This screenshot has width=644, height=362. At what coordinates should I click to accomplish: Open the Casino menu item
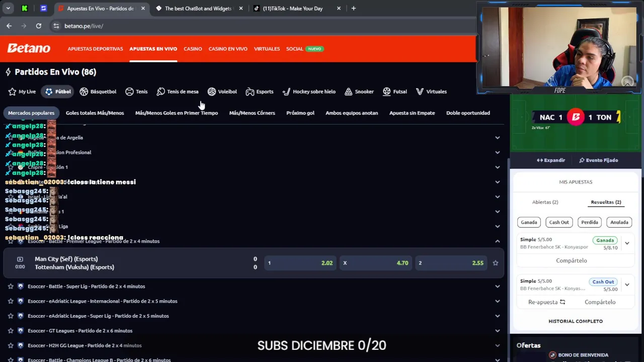(193, 49)
